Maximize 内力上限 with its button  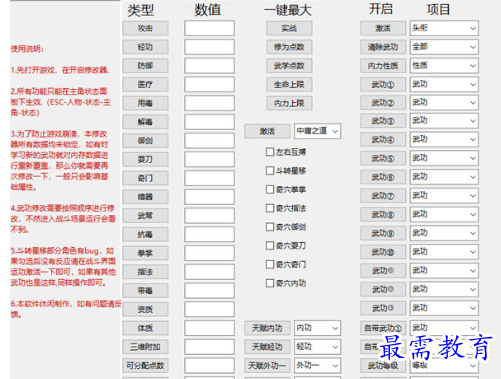(289, 103)
